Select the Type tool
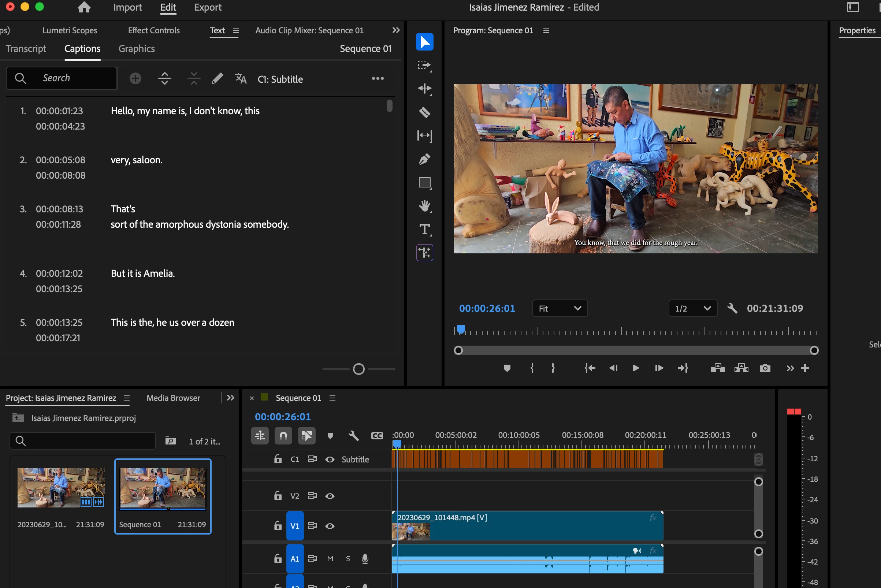Viewport: 881px width, 588px height. (424, 229)
